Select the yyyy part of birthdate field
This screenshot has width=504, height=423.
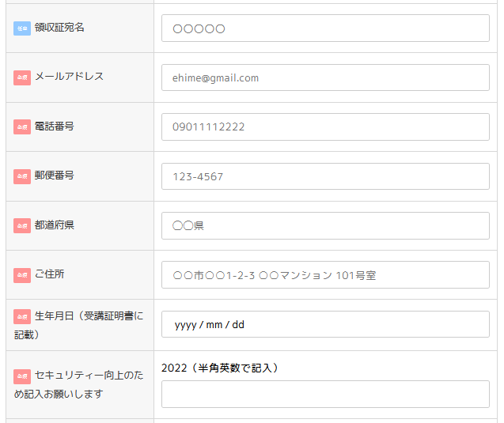(185, 325)
